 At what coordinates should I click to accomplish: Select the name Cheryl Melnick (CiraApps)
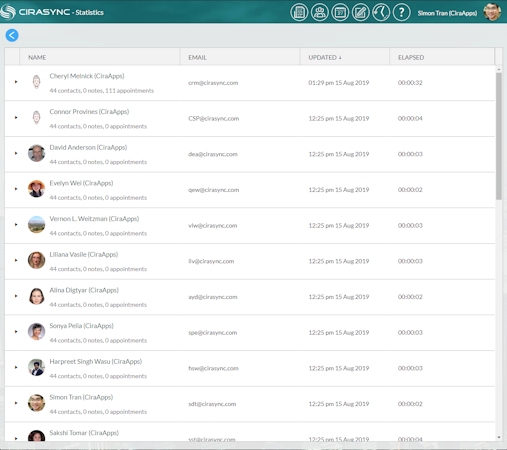click(87, 76)
